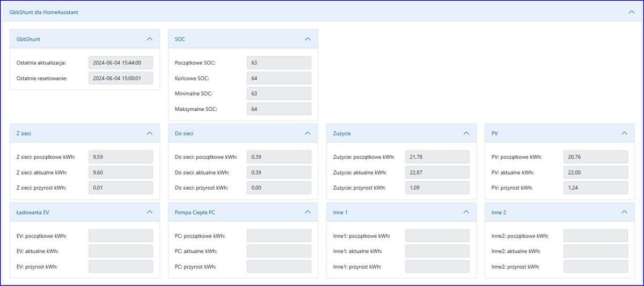Click the Z sieci przyrost kWh field

[x=121, y=188]
